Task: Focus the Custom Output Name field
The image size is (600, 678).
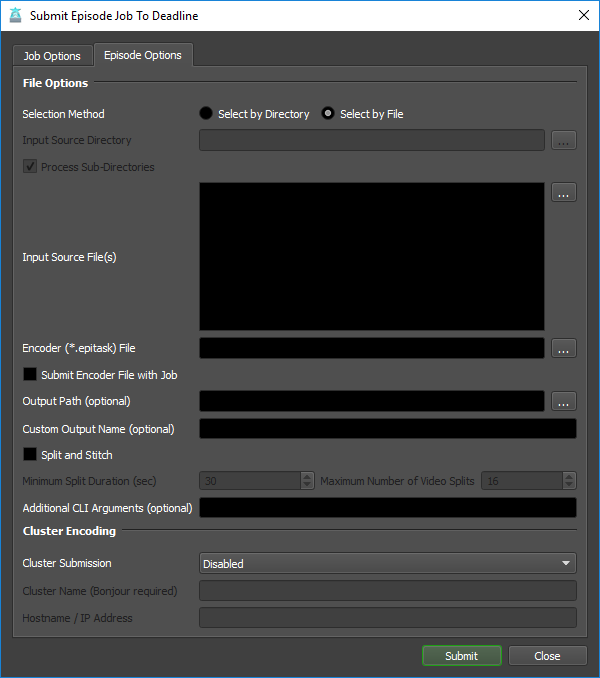Action: (388, 429)
